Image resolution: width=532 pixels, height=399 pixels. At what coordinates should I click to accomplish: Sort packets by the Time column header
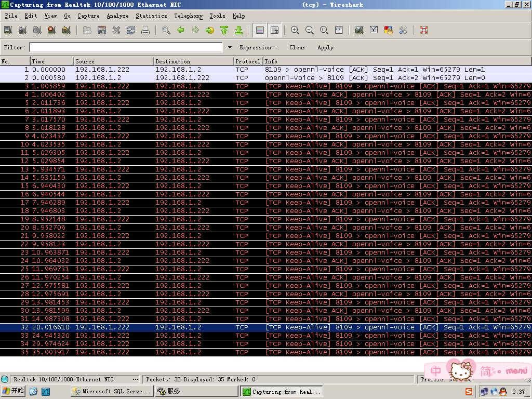[x=52, y=61]
